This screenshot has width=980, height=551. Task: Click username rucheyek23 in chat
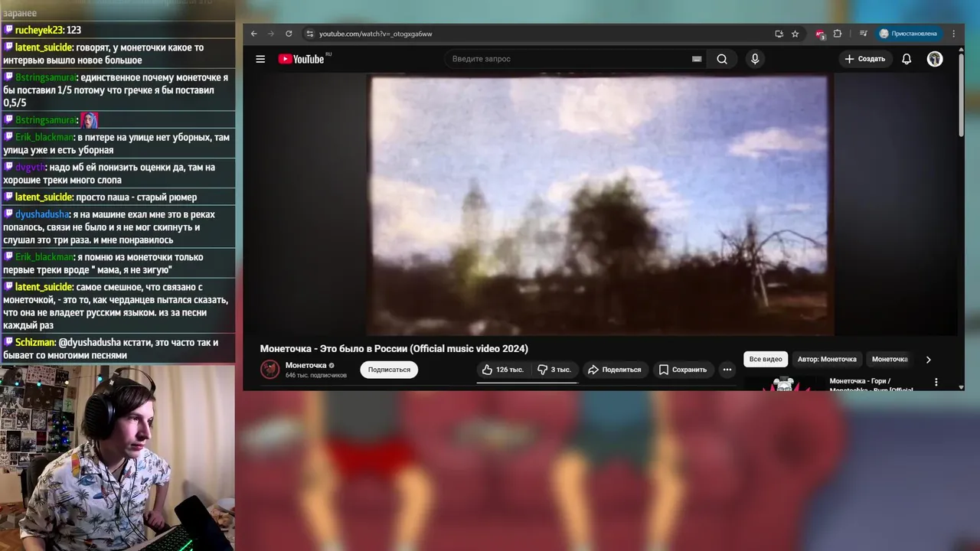(39, 30)
